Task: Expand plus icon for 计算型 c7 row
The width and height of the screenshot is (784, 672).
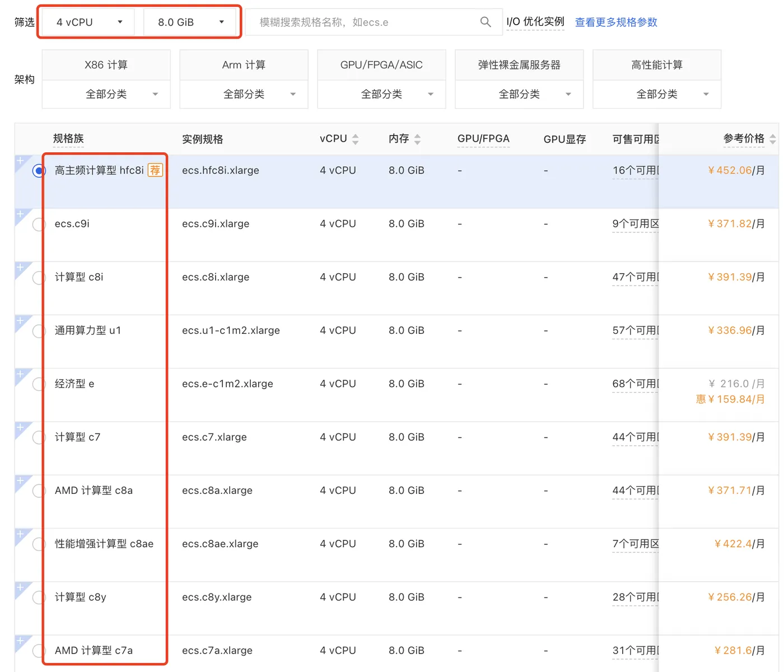Action: 20,427
